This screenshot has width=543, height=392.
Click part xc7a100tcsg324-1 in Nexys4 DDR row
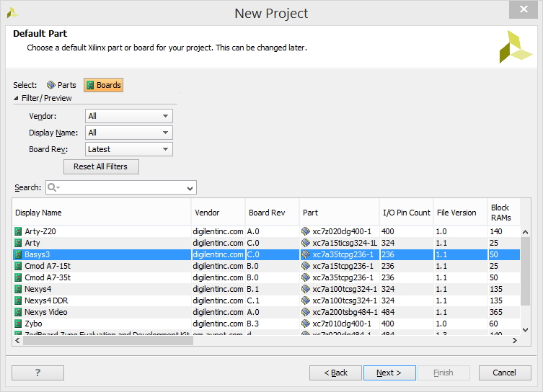(345, 300)
